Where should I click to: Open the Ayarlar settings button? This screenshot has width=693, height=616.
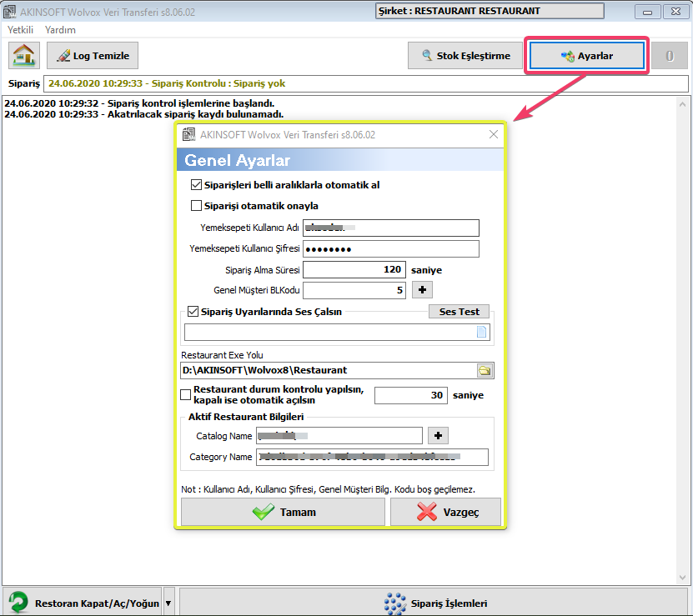point(586,56)
